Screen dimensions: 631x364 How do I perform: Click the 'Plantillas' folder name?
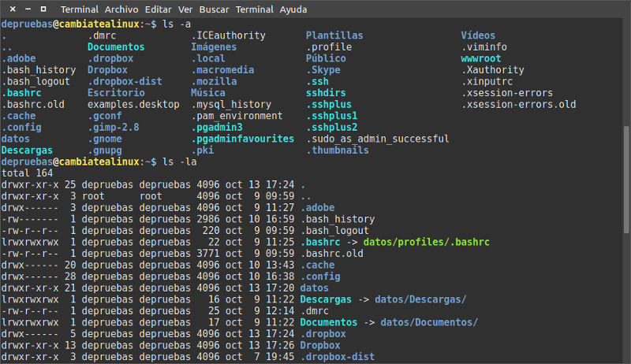(334, 35)
